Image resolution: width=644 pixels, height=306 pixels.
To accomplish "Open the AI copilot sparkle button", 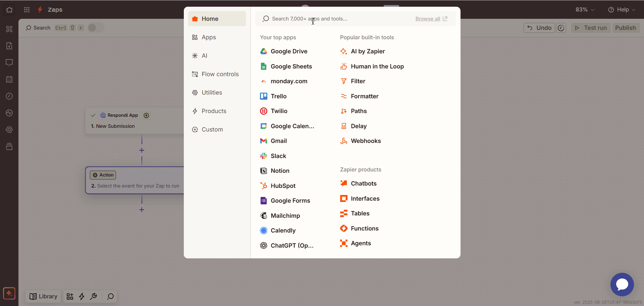I will [9, 294].
